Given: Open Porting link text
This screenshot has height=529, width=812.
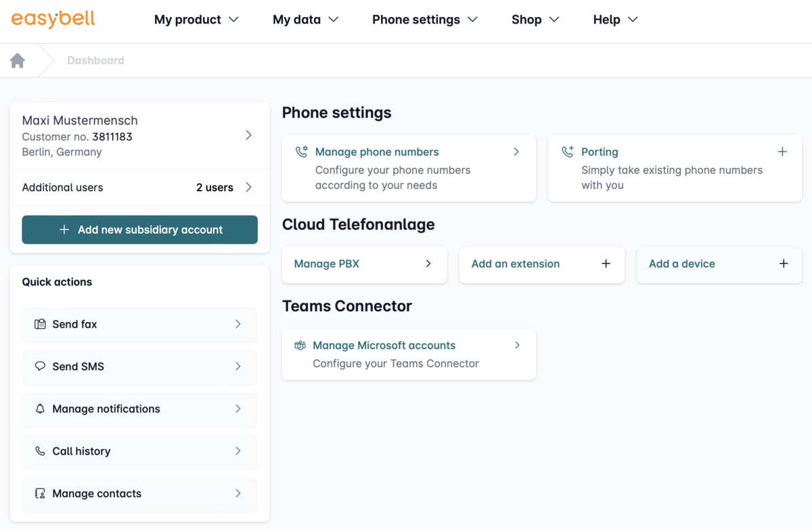Looking at the screenshot, I should click(600, 152).
